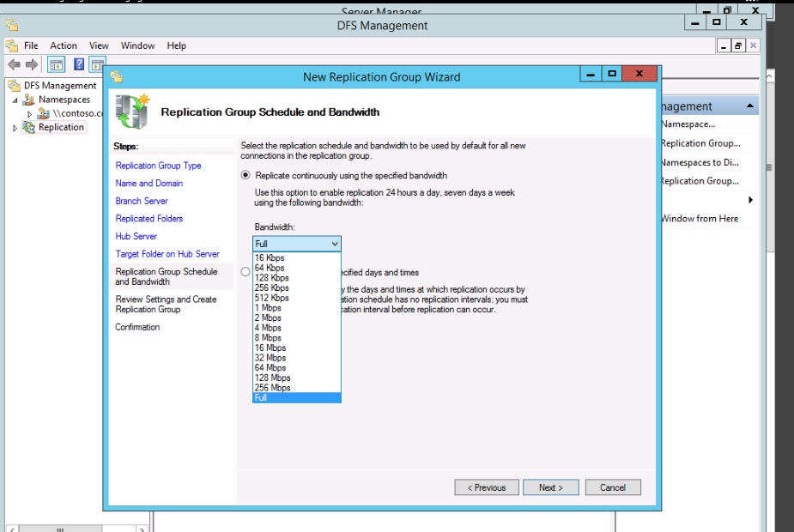Click the Back arrow toolbar icon

click(x=14, y=64)
